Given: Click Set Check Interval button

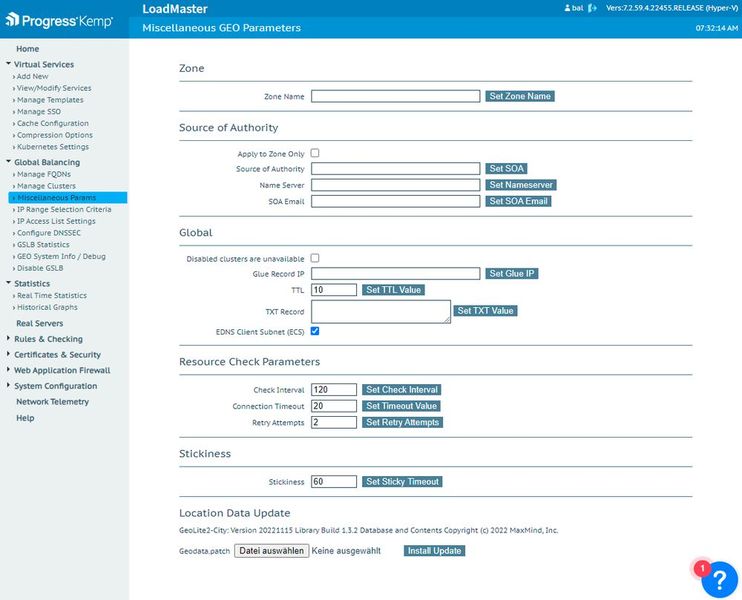Looking at the screenshot, I should coord(402,389).
